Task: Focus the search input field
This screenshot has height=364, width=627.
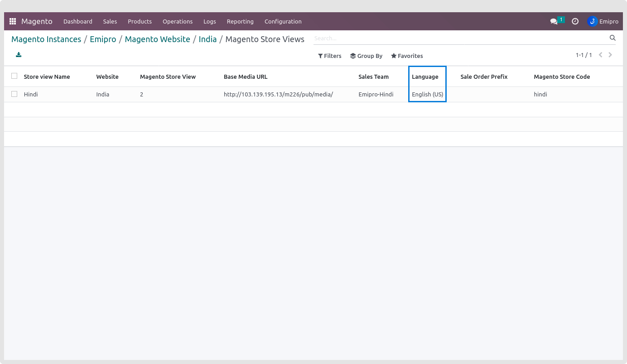Action: [x=460, y=38]
